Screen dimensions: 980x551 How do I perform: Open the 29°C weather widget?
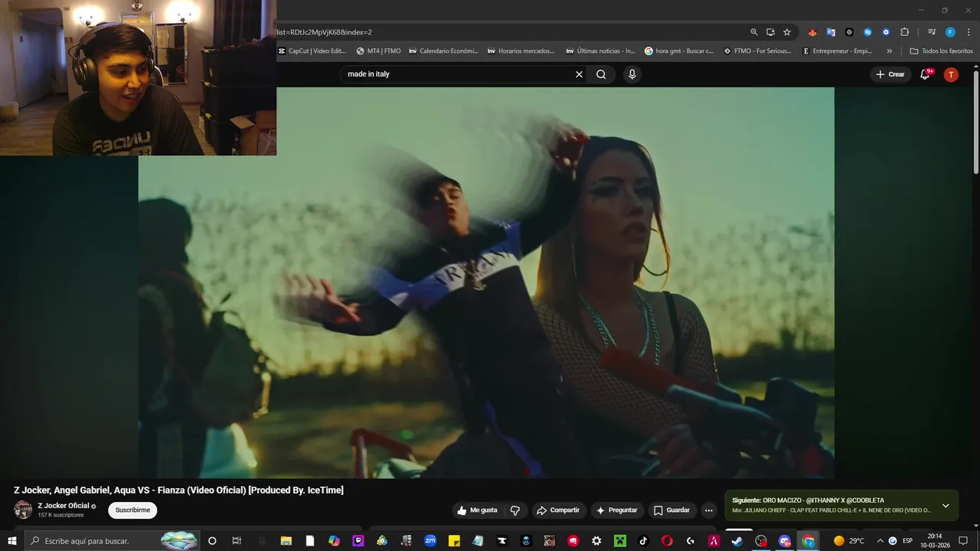pos(849,541)
